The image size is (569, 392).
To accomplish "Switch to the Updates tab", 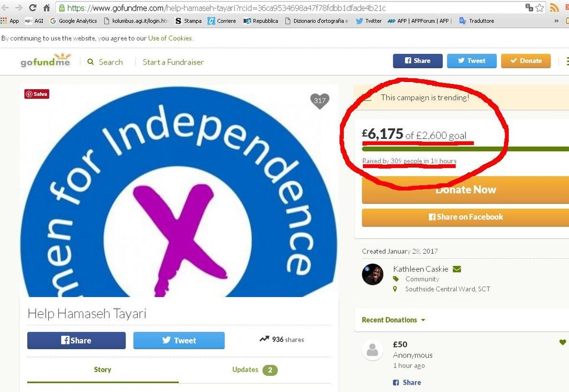I will coord(254,370).
